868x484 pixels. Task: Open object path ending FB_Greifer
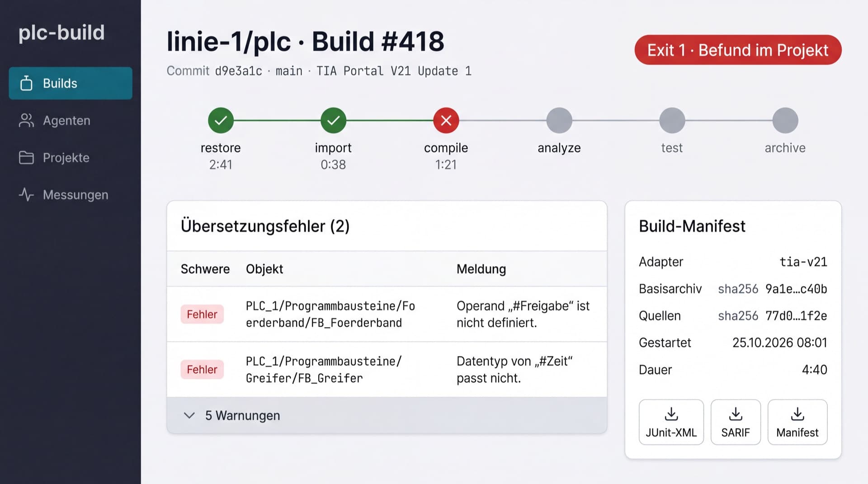coord(324,369)
